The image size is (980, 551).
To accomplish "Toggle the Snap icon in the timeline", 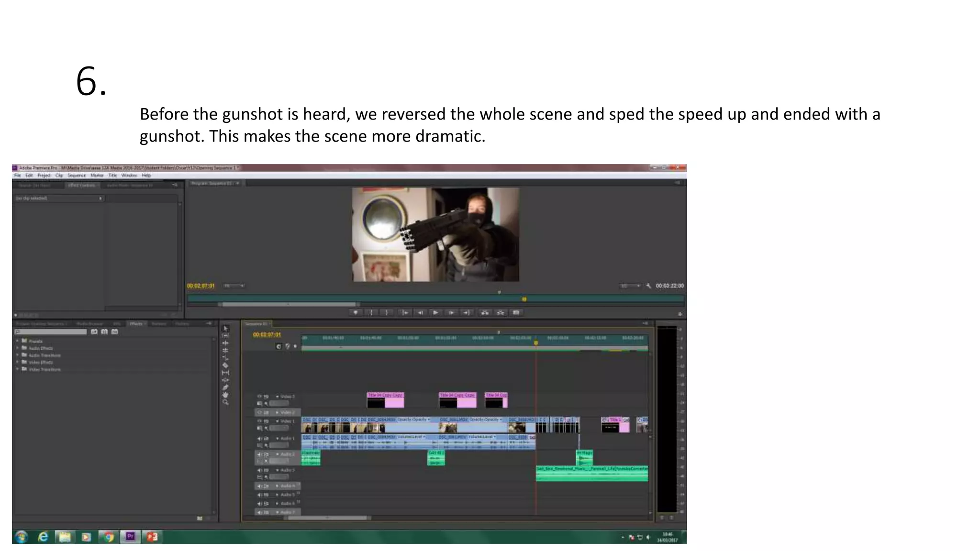I will coord(279,346).
